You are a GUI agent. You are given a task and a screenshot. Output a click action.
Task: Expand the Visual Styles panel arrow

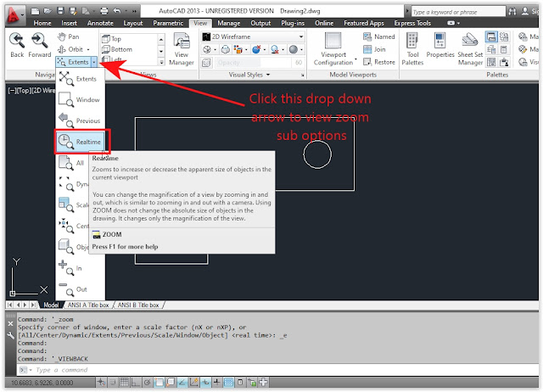point(268,75)
